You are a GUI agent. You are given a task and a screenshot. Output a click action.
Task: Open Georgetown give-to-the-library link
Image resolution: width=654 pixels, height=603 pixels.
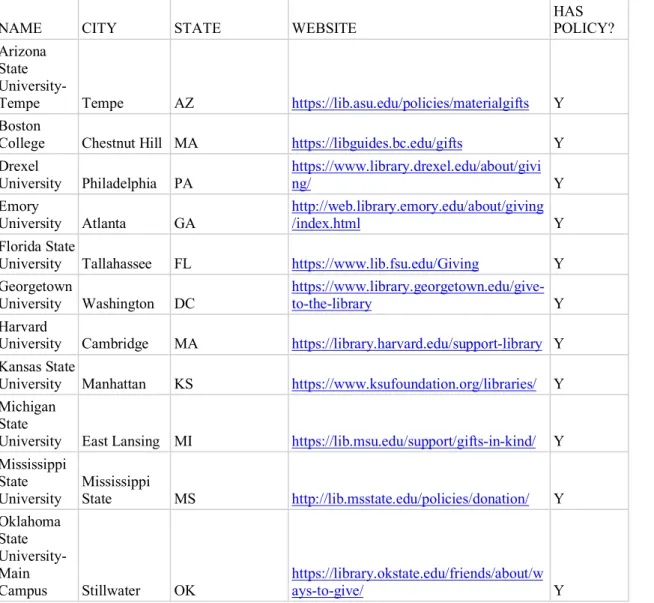[x=418, y=295]
